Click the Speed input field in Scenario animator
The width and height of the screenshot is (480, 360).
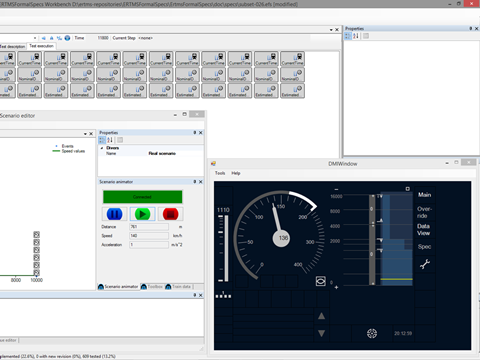pos(149,236)
